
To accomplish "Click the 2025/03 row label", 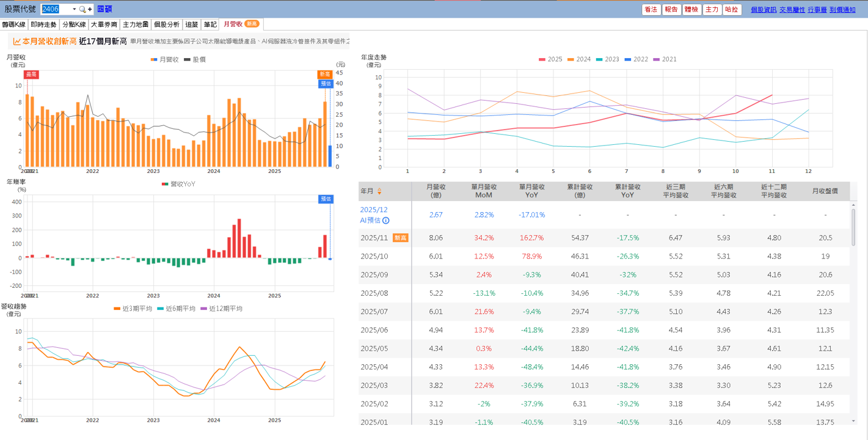I will pyautogui.click(x=374, y=384).
